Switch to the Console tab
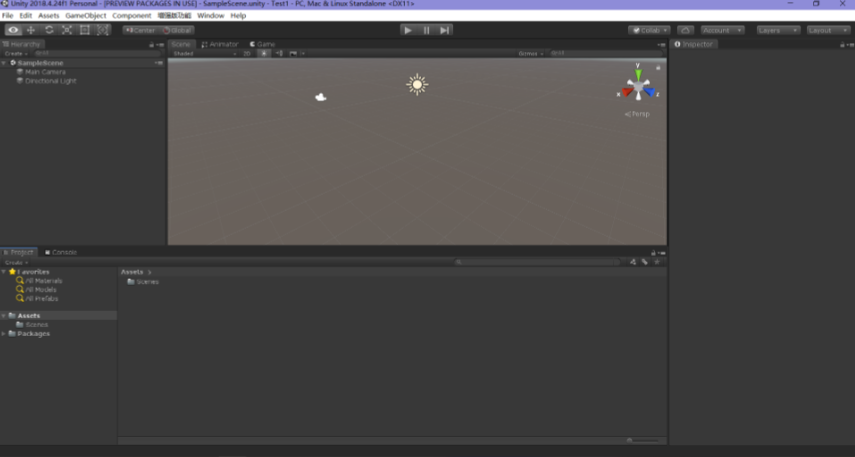The width and height of the screenshot is (855, 457). [62, 252]
